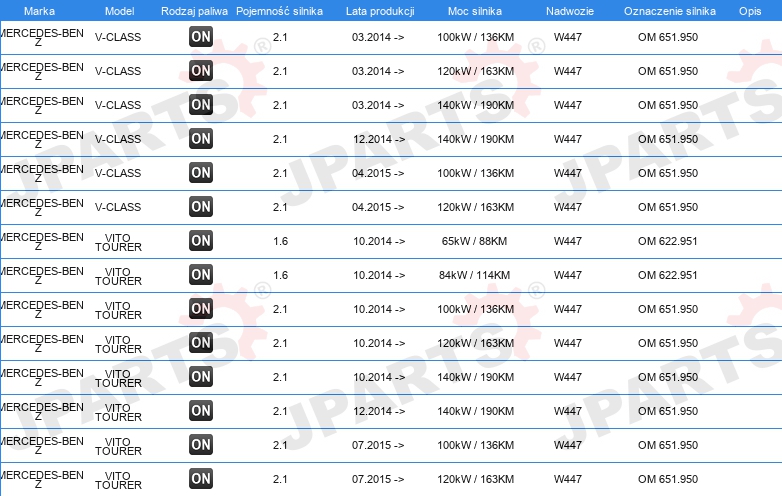Click ON fuel icon for VITO TOURER 100kW 07.2015 row
The height and width of the screenshot is (496, 782).
(201, 445)
